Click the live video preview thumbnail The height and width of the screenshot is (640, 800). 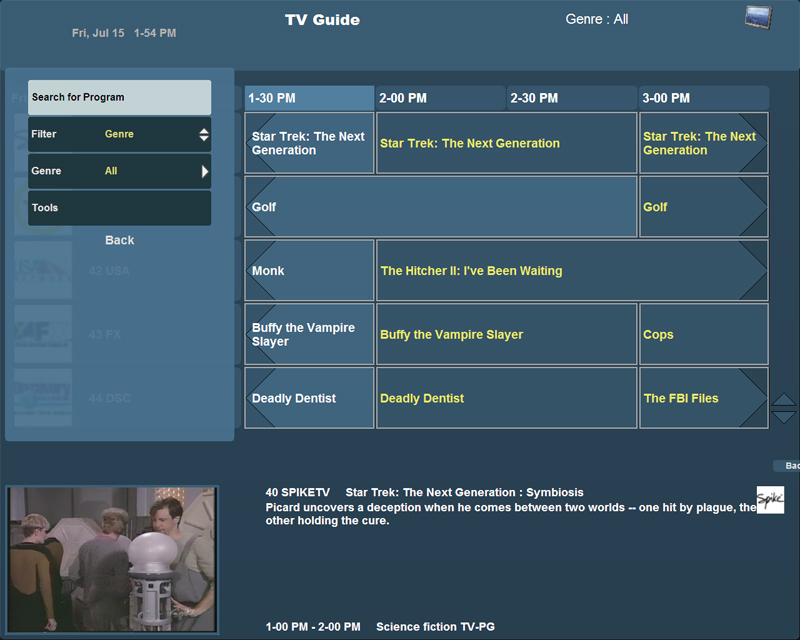111,558
